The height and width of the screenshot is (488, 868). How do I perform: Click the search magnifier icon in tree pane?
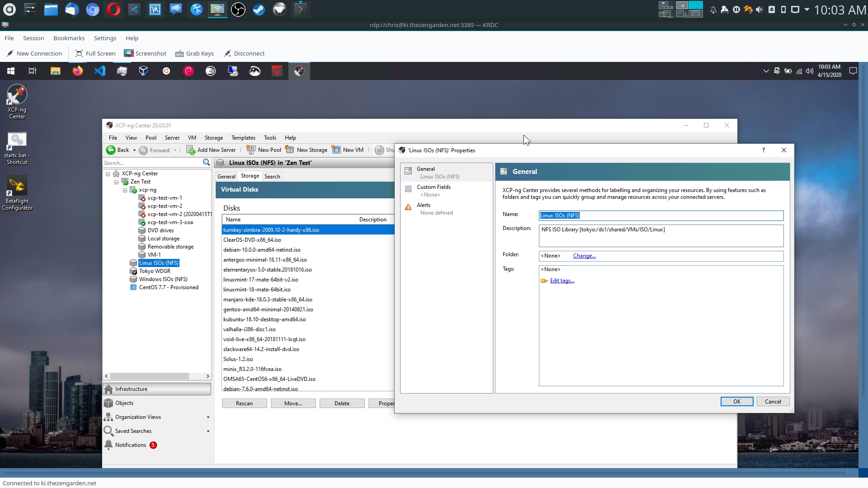[x=207, y=163]
